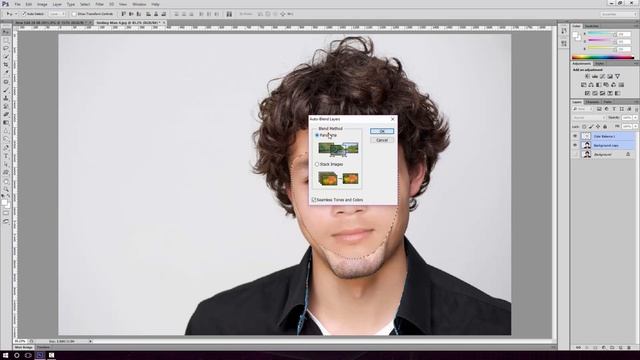This screenshot has width=640, height=360.
Task: Open the layer blending mode dropdown
Action: 588,118
